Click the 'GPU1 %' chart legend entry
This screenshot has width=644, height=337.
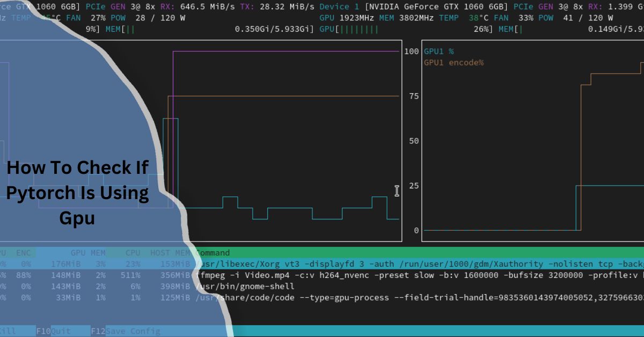pyautogui.click(x=438, y=52)
